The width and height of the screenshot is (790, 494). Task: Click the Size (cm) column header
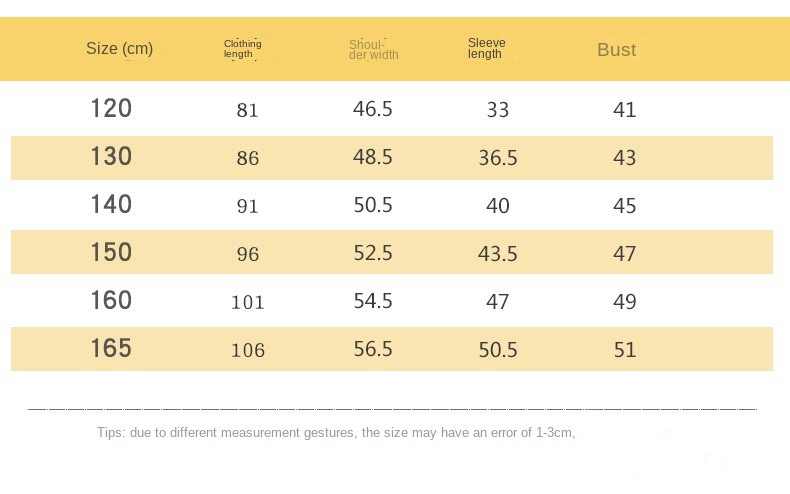pyautogui.click(x=119, y=49)
